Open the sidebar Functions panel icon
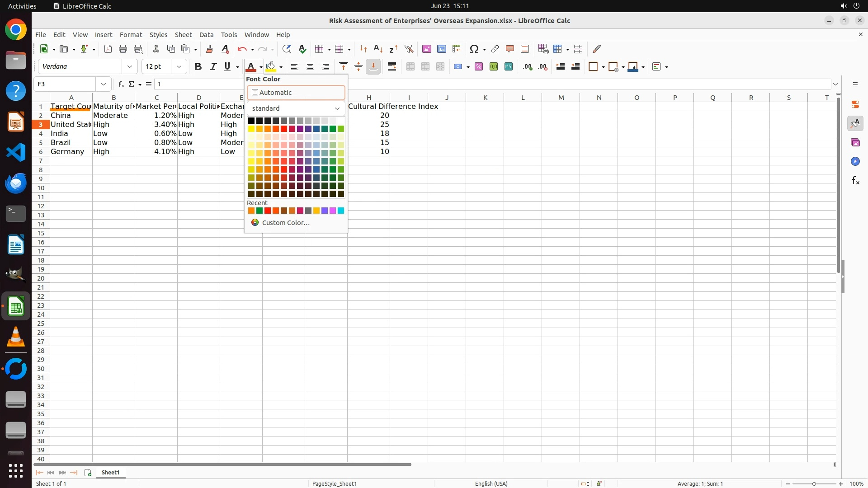This screenshot has height=488, width=868. (x=855, y=181)
